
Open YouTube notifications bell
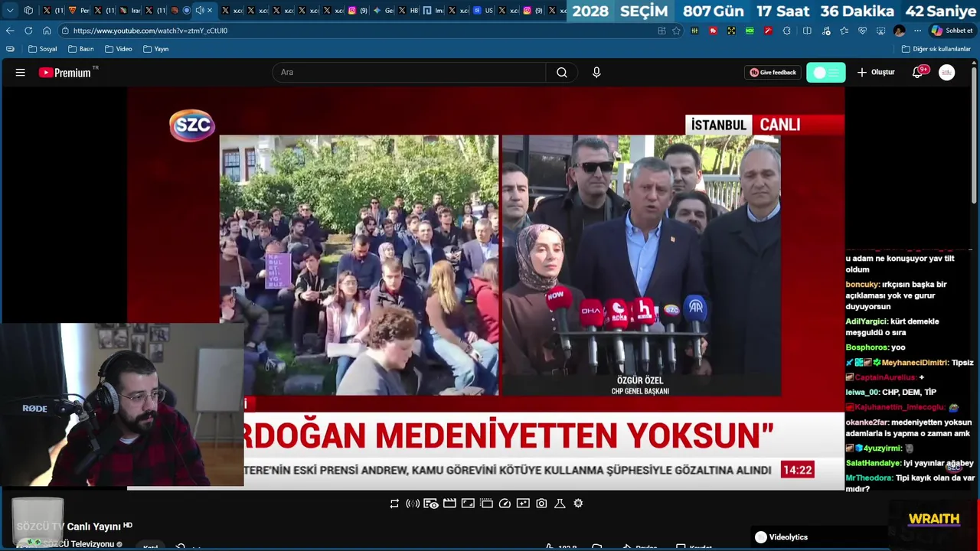(x=917, y=73)
